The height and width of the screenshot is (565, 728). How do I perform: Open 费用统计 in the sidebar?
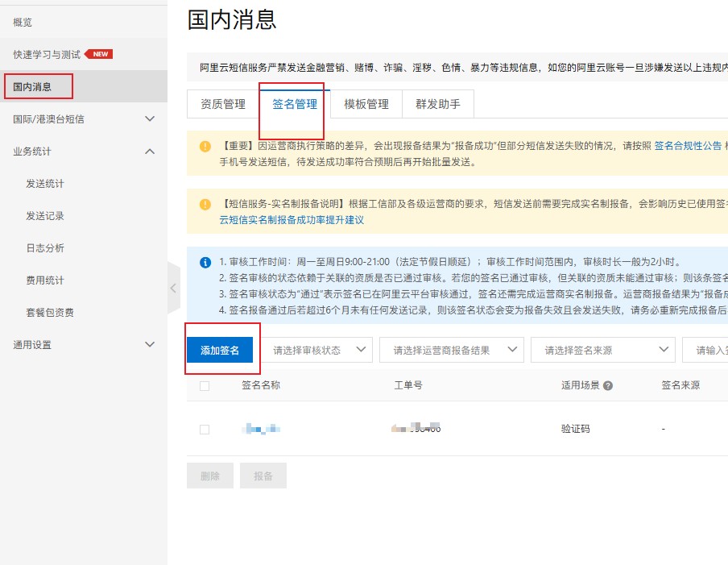click(x=44, y=280)
